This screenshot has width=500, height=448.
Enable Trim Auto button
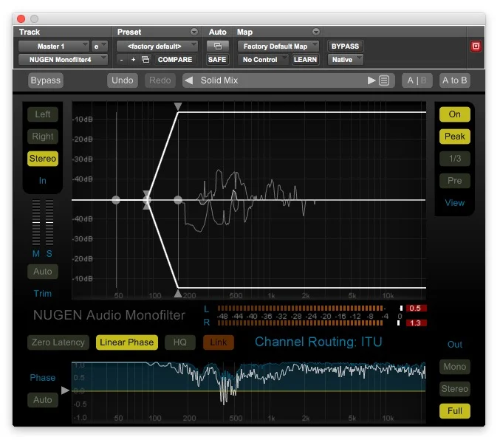point(43,272)
